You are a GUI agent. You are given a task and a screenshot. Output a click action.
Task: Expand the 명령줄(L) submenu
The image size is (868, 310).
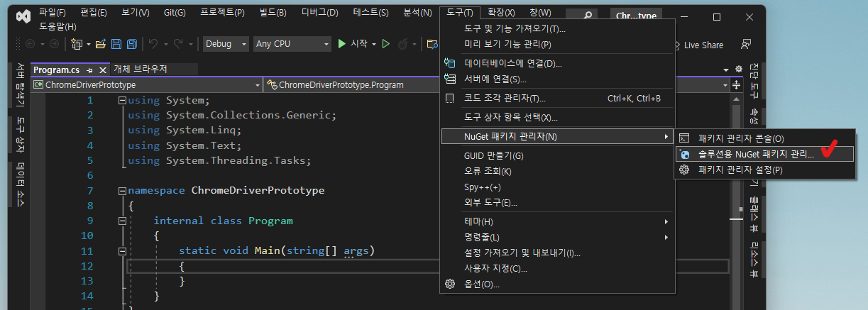tap(557, 237)
